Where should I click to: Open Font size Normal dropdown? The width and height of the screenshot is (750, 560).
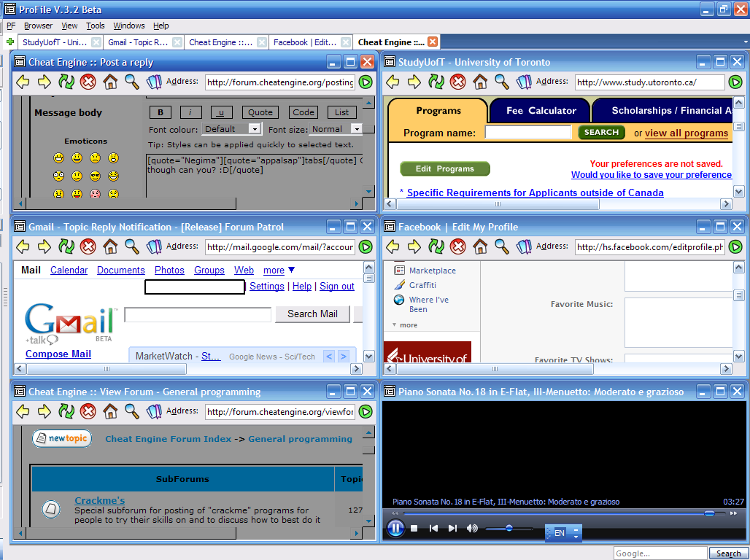point(356,129)
